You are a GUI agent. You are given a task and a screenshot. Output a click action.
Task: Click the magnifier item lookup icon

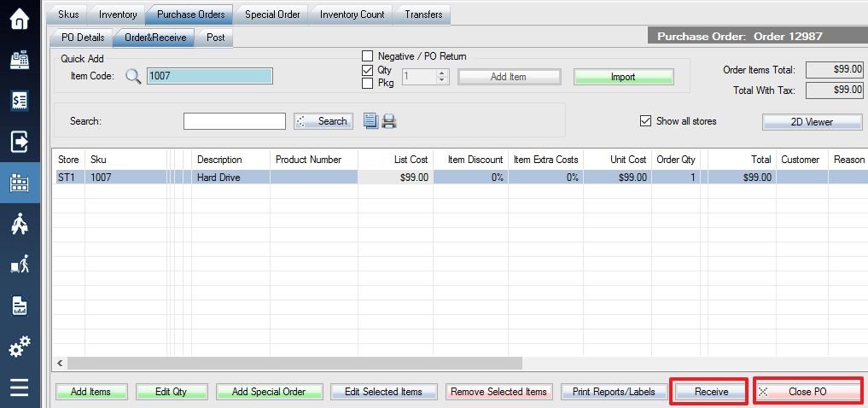pyautogui.click(x=133, y=77)
